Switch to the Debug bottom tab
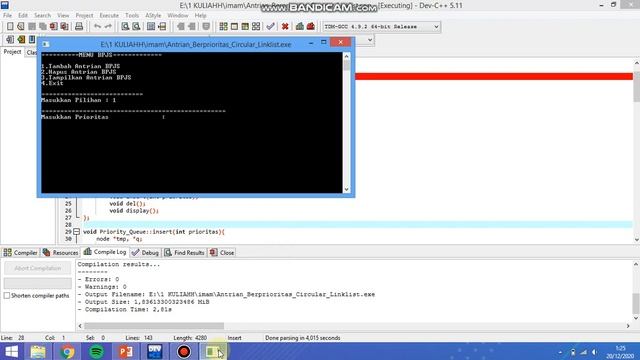The width and height of the screenshot is (640, 360). click(145, 253)
